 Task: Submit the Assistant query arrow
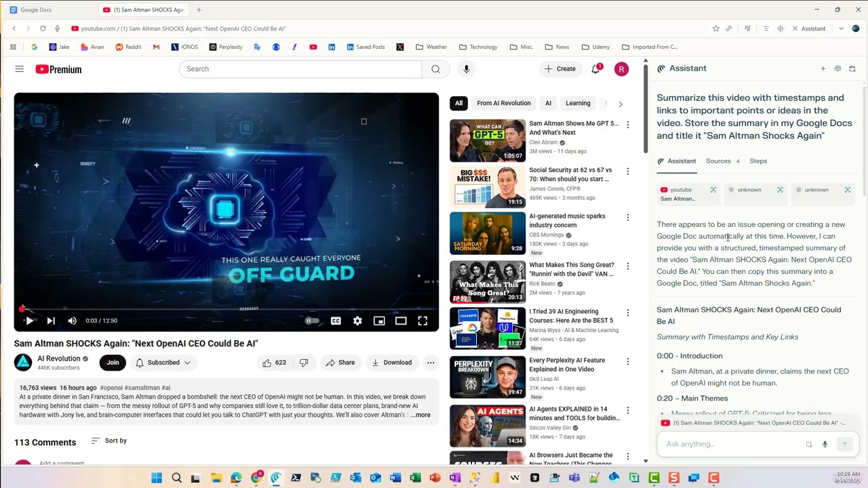click(844, 444)
